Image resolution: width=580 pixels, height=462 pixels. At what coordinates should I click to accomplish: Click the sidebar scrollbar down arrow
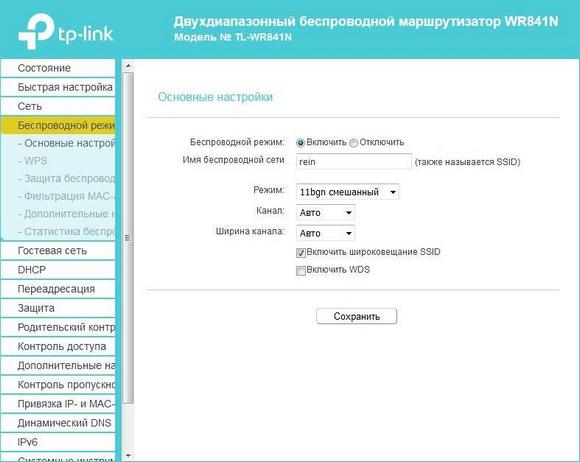(x=128, y=455)
